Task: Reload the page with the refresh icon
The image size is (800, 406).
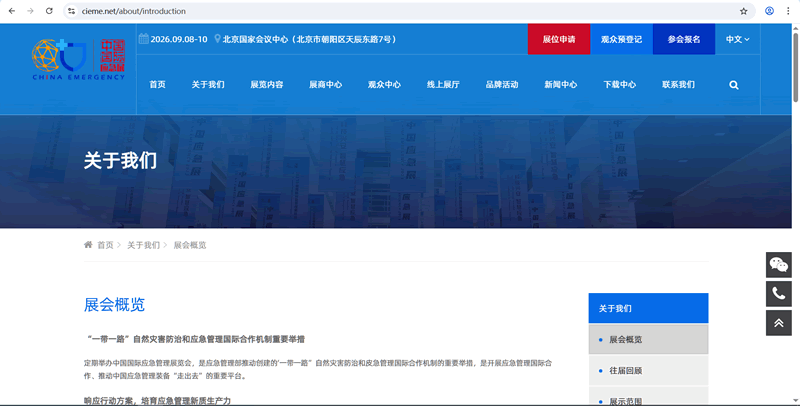Action: (49, 11)
